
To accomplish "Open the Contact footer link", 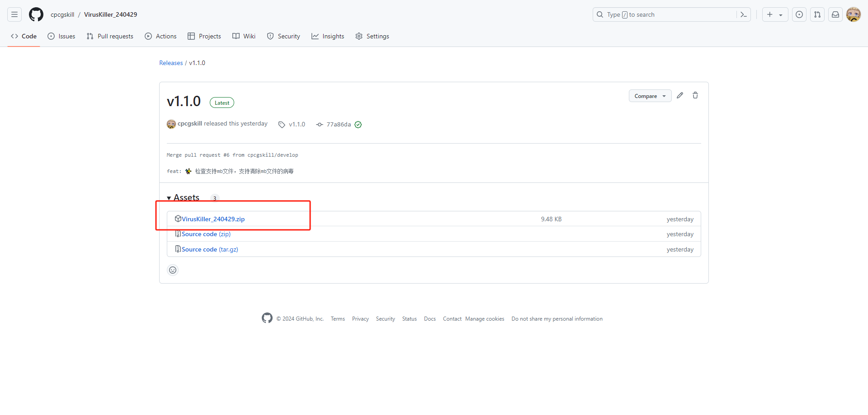I will 452,319.
